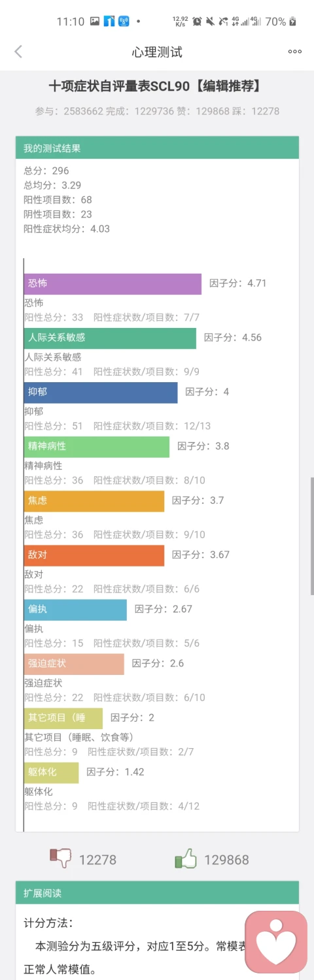The image size is (314, 980).
Task: Select the purple 恐怖 factor bar
Action: pyautogui.click(x=113, y=284)
